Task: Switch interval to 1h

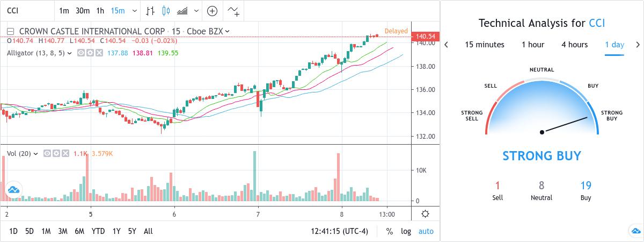Action: 100,11
